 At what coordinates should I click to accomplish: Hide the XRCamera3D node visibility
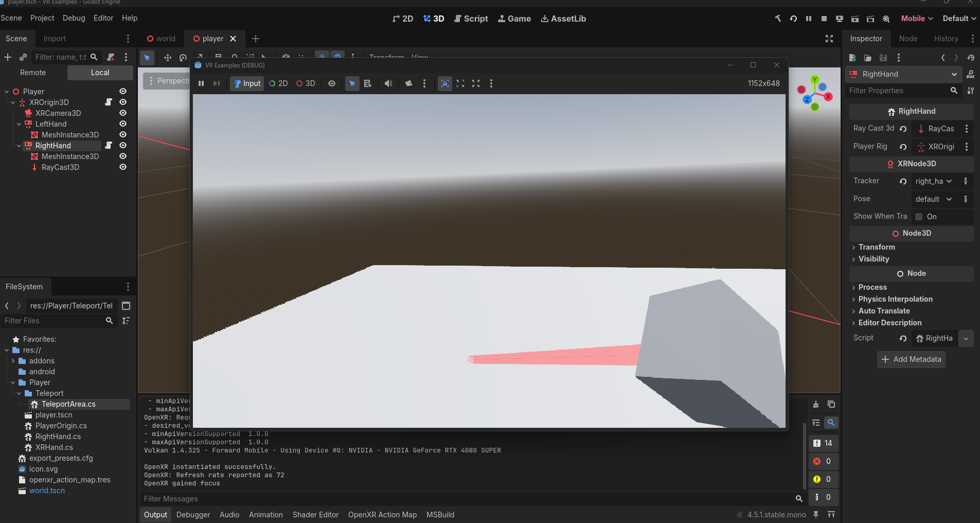(123, 113)
